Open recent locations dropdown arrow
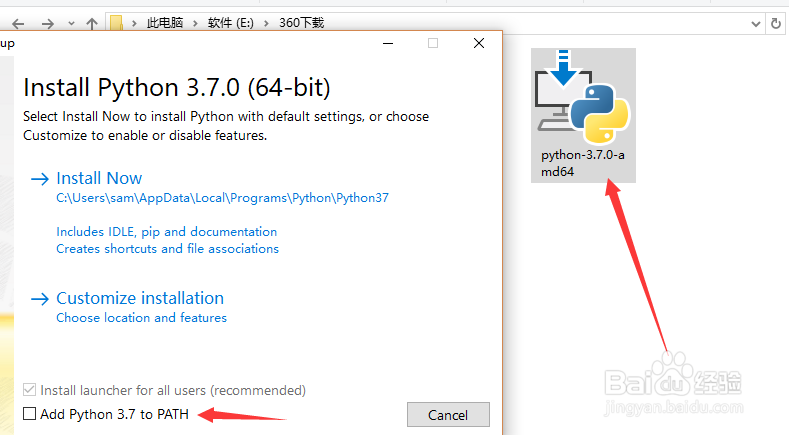The height and width of the screenshot is (435, 789). [x=69, y=22]
